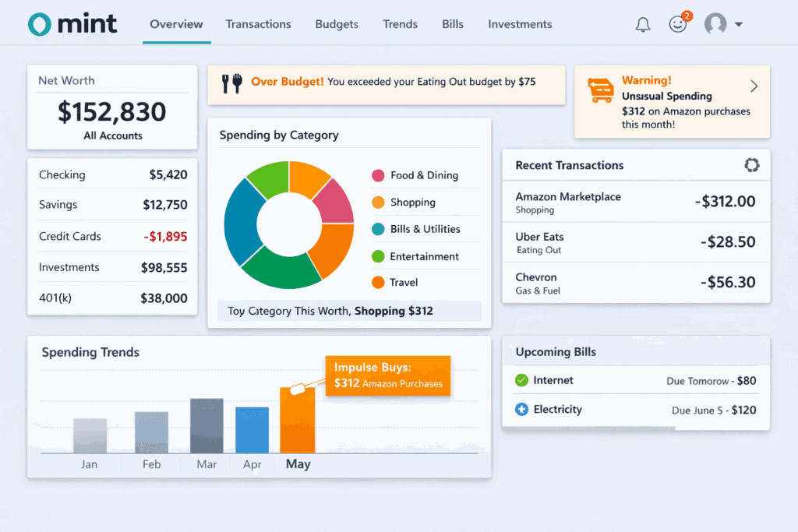798x532 pixels.
Task: Select the Shopping legend dot
Action: (x=378, y=203)
